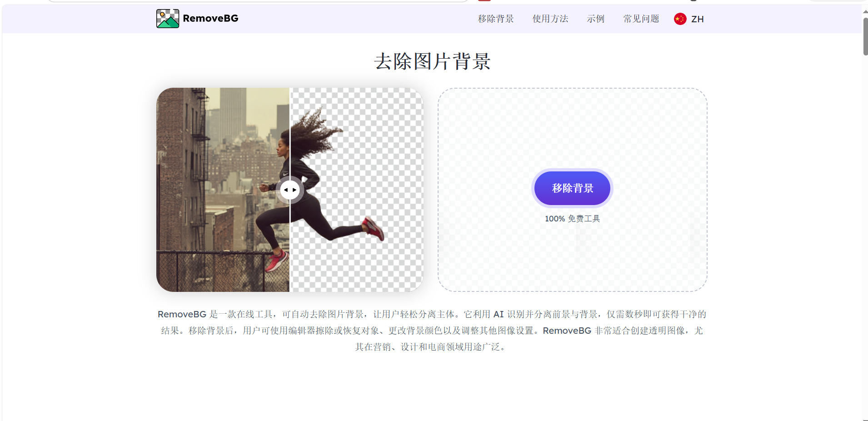Open the 移除背景 navigation menu item
Viewport: 868px width, 421px height.
(496, 19)
